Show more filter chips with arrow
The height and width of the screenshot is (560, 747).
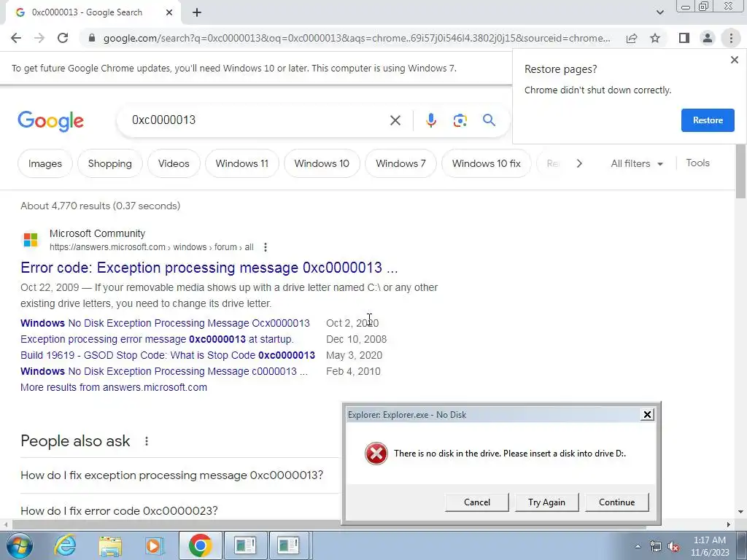[578, 163]
